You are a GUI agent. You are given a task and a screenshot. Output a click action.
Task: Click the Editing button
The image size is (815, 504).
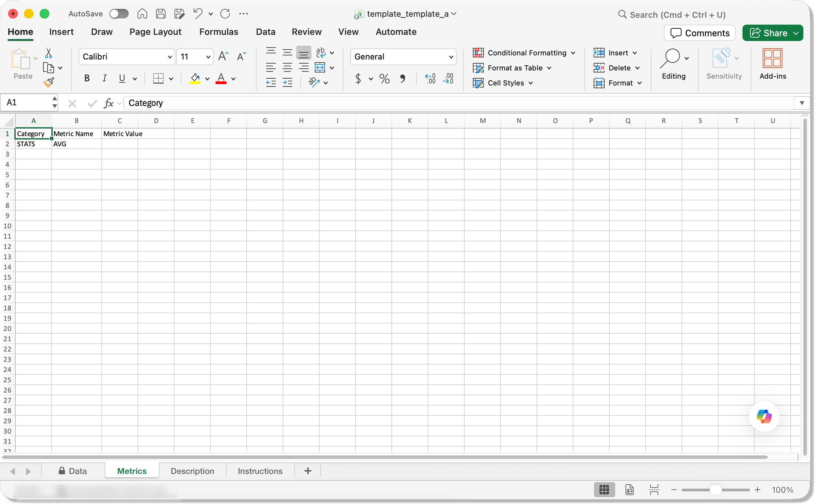673,64
